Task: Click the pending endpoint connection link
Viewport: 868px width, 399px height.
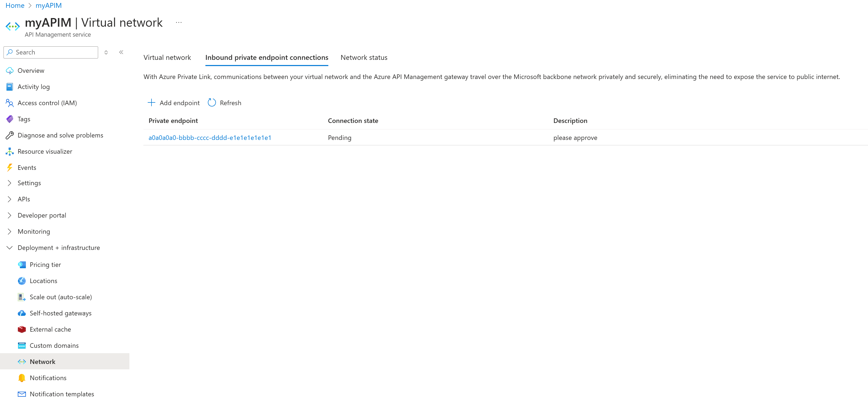Action: coord(210,137)
